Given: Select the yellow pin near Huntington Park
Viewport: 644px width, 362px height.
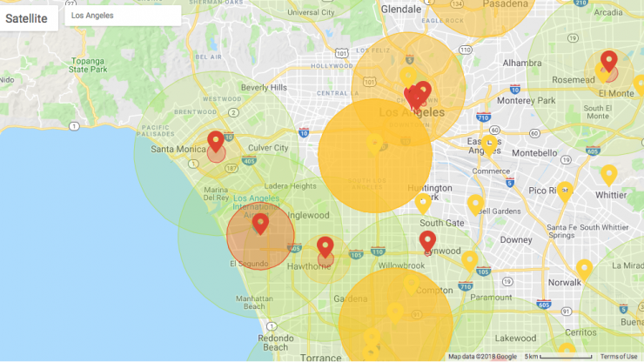Looking at the screenshot, I should click(423, 202).
